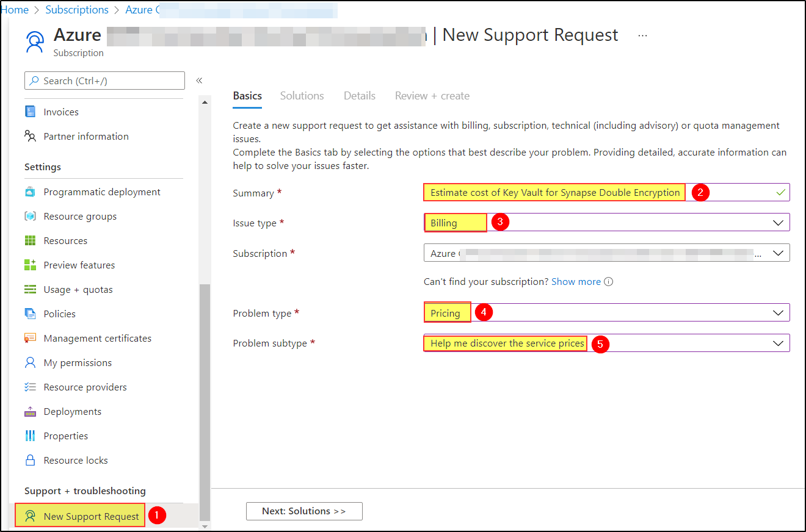This screenshot has width=806, height=532.
Task: Click the Summary text field
Action: tap(606, 192)
